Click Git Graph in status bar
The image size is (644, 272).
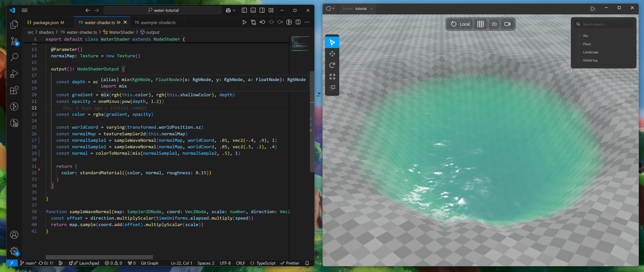coord(149,263)
